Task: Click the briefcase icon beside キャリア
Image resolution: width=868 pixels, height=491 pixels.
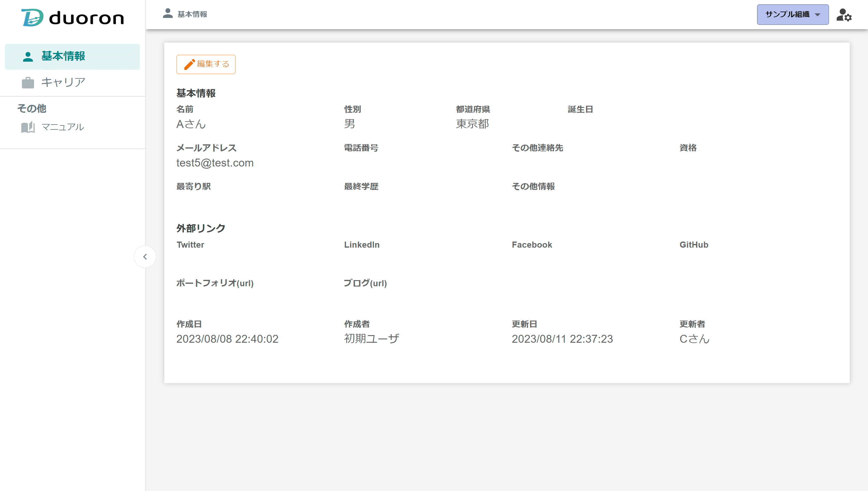Action: click(x=28, y=83)
